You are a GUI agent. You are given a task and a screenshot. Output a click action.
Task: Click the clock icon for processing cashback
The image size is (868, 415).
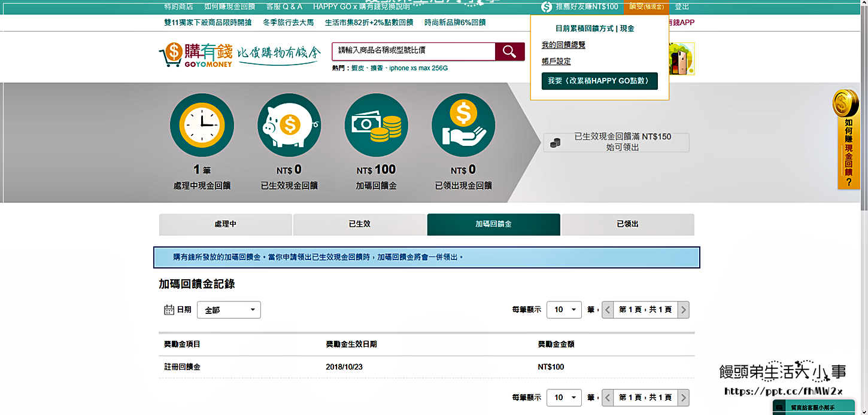202,125
